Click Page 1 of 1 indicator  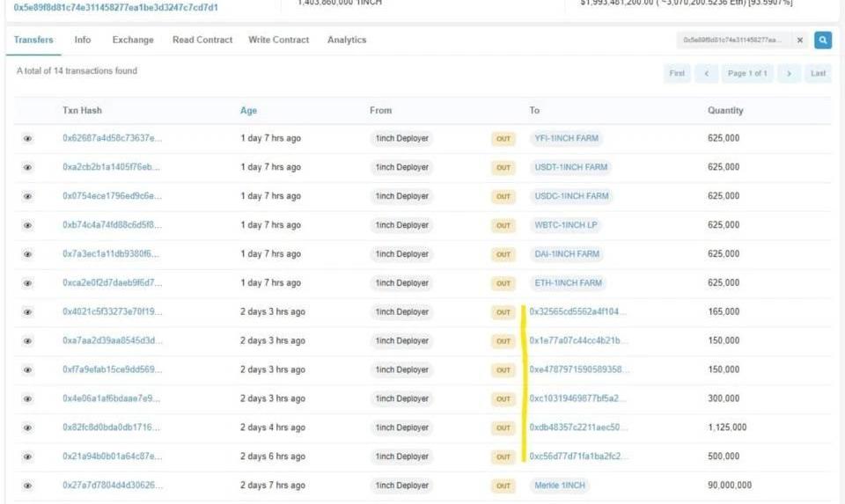pyautogui.click(x=747, y=73)
